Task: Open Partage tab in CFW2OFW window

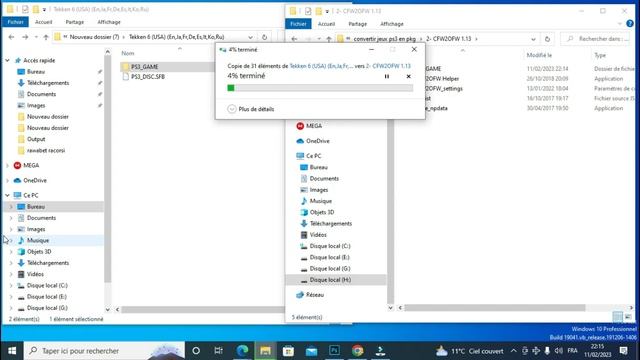Action: 358,24
